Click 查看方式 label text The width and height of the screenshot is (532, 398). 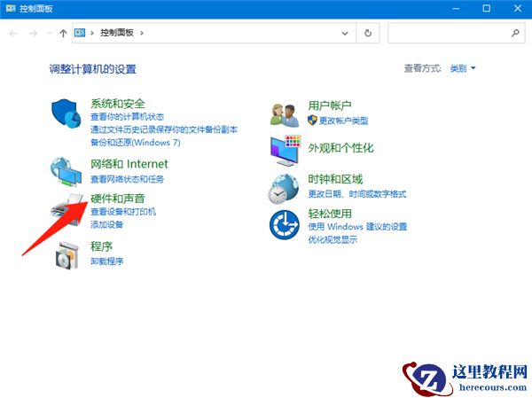(422, 68)
